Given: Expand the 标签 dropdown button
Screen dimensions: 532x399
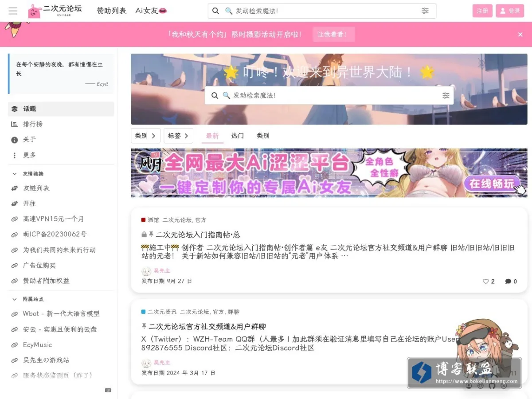Looking at the screenshot, I should [x=178, y=136].
